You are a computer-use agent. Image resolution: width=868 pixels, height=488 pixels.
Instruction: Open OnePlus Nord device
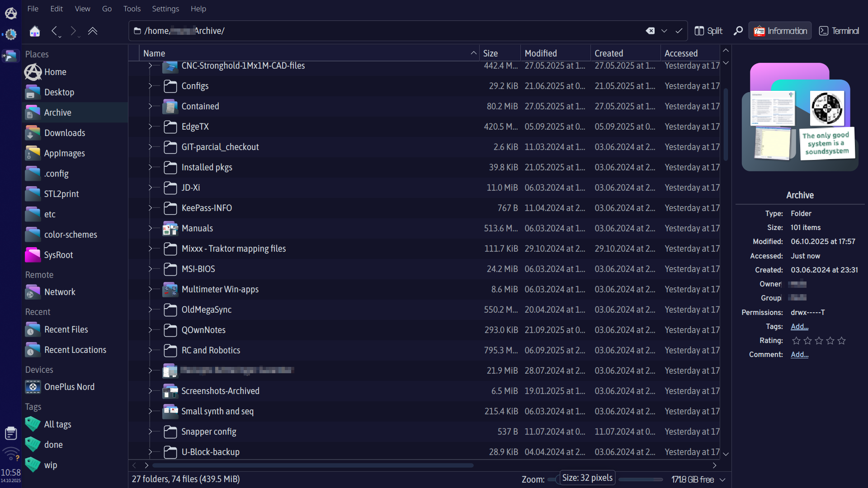click(69, 387)
